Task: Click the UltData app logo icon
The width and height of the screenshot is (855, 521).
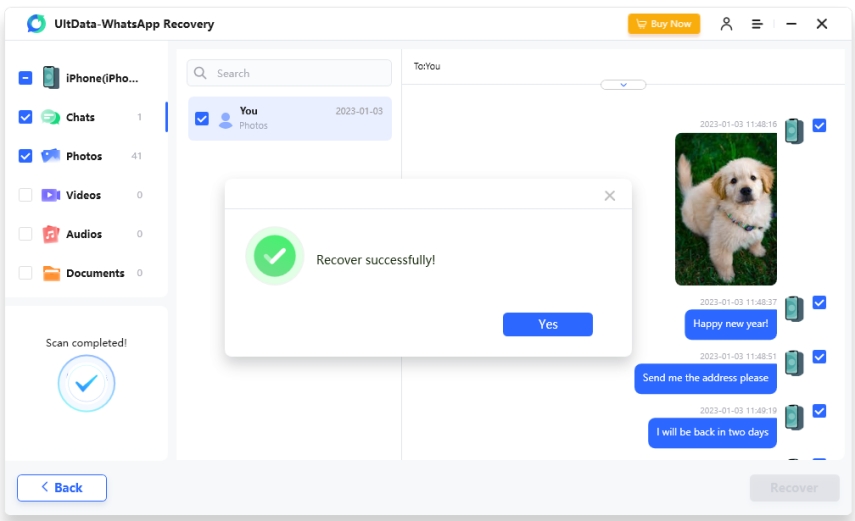Action: 37,23
